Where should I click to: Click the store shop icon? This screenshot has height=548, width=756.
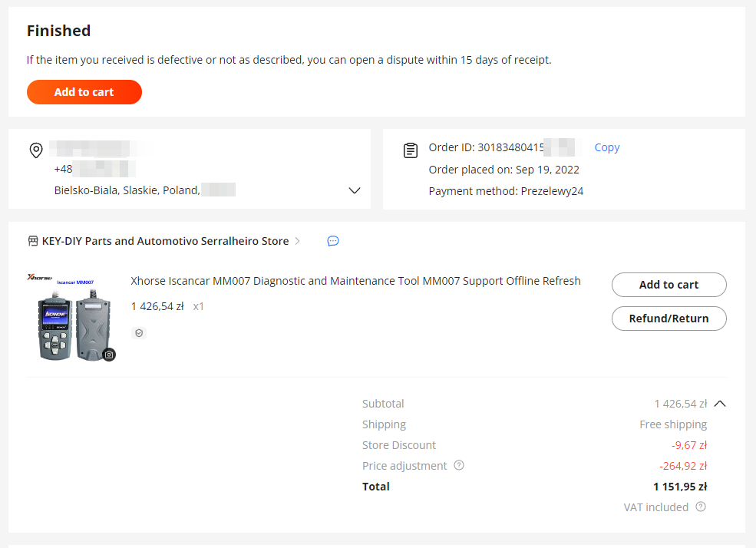click(33, 241)
